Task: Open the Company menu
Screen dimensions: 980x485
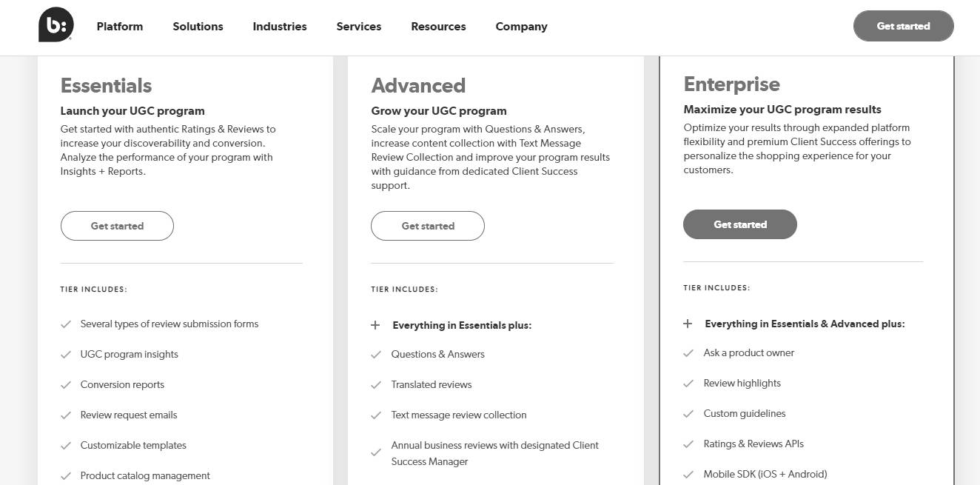Action: point(521,27)
